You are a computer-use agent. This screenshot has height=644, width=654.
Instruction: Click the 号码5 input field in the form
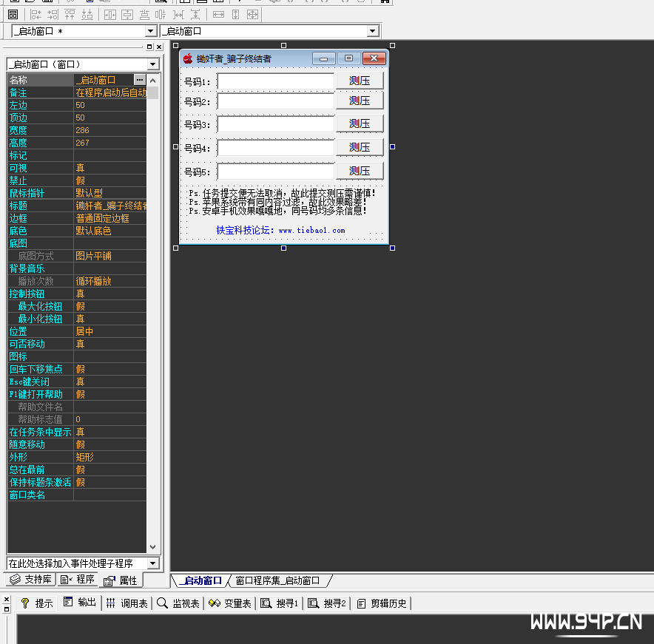point(276,172)
